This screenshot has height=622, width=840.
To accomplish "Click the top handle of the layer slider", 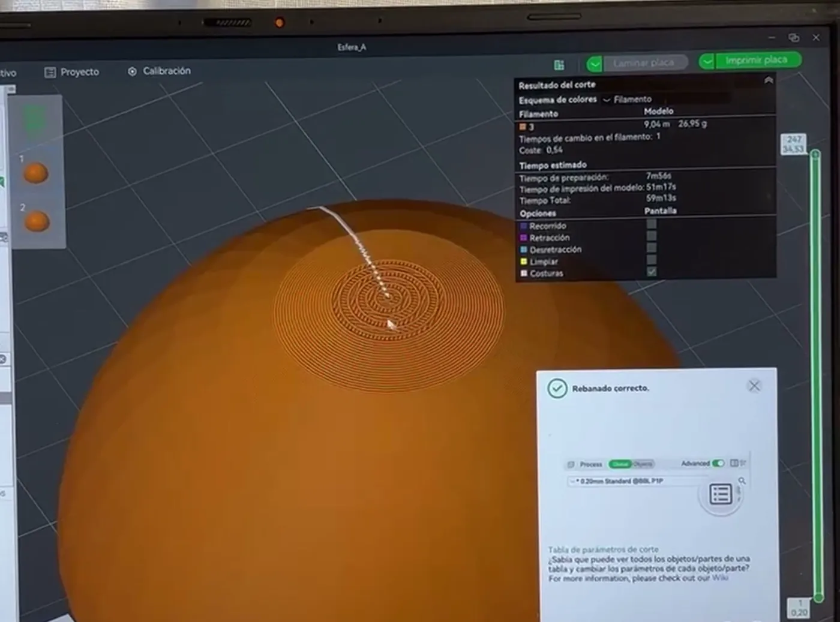I will click(815, 155).
